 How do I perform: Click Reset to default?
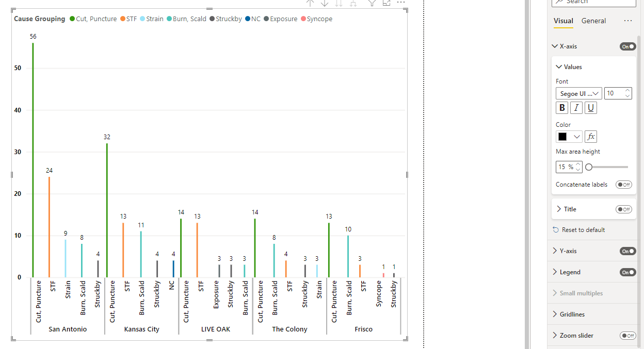[584, 230]
